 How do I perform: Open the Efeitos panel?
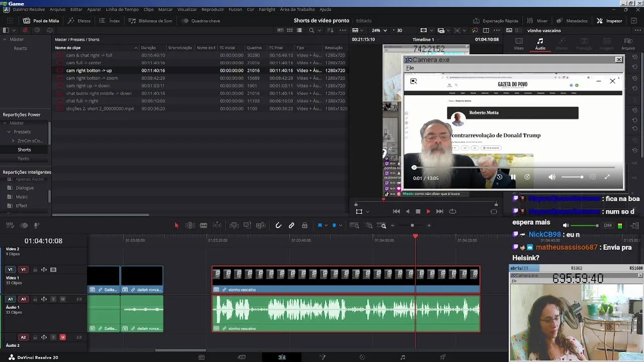(79, 21)
